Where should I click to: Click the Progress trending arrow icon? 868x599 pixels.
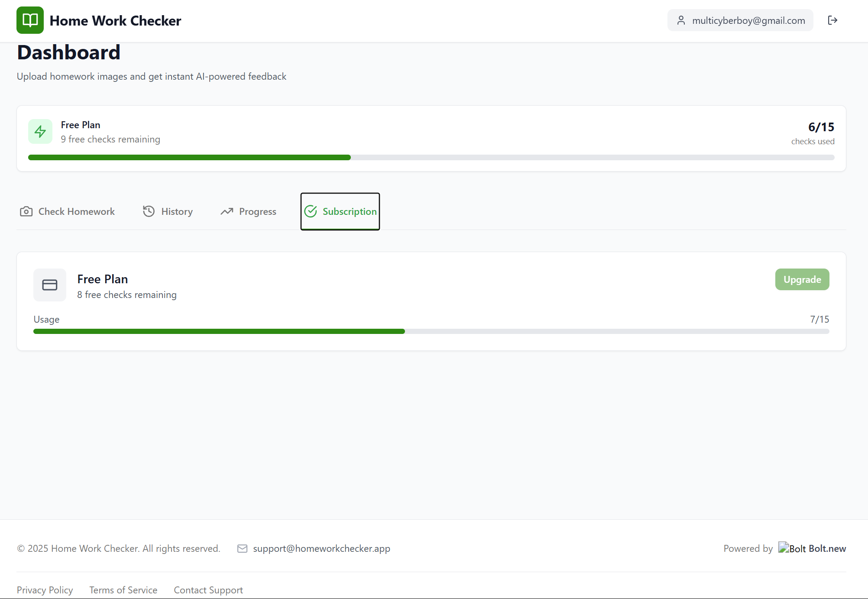pyautogui.click(x=227, y=211)
